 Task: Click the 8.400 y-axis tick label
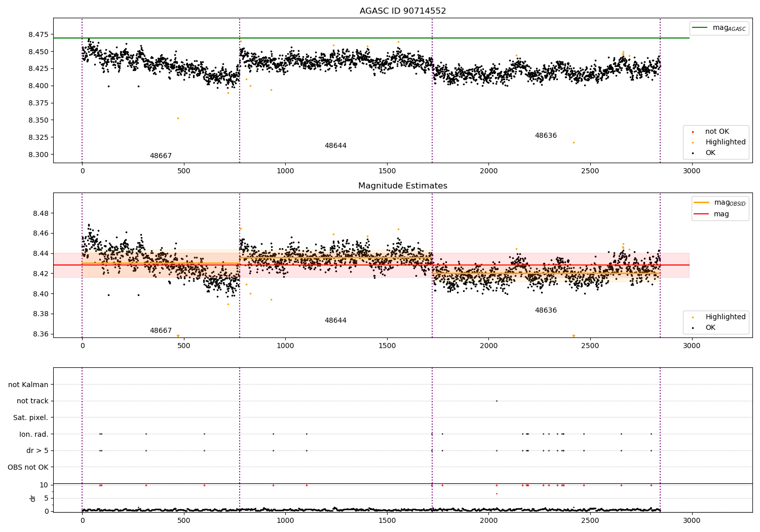tap(39, 86)
